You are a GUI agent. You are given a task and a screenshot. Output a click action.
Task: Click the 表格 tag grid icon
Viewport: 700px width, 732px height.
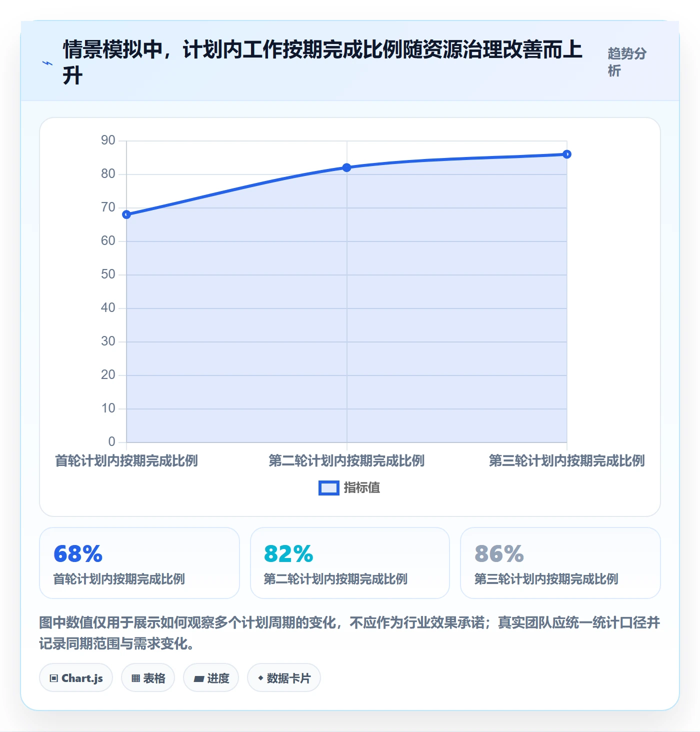(x=135, y=678)
